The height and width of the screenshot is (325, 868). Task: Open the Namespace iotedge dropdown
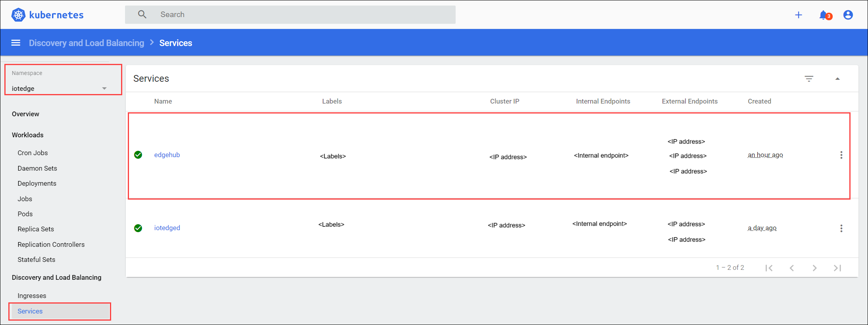pos(60,88)
